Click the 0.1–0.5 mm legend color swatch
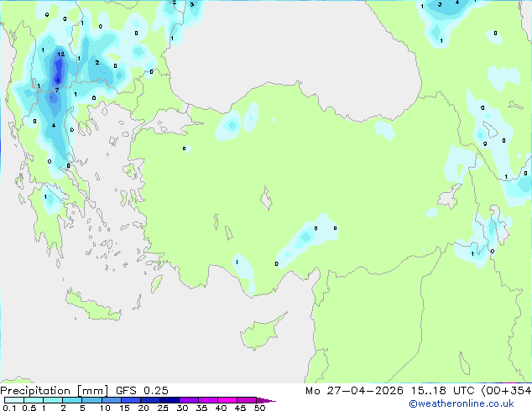The width and height of the screenshot is (532, 411). 14,400
